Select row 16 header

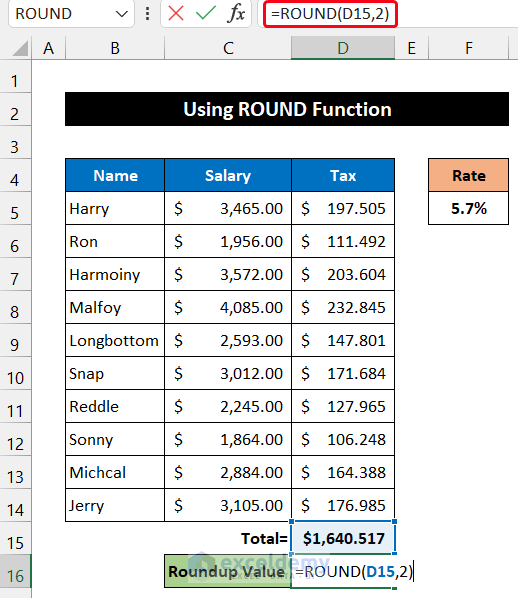[x=15, y=571]
